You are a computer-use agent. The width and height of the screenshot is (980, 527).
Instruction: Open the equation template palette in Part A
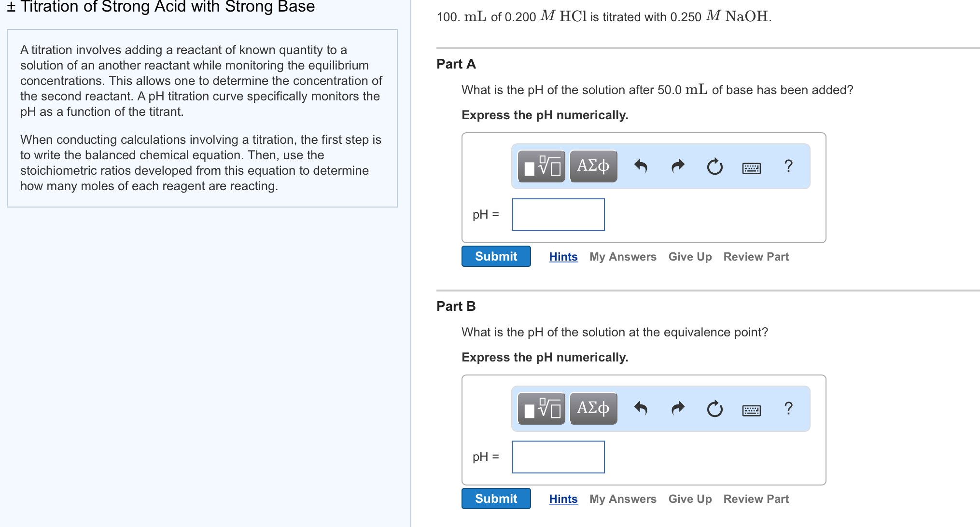541,166
